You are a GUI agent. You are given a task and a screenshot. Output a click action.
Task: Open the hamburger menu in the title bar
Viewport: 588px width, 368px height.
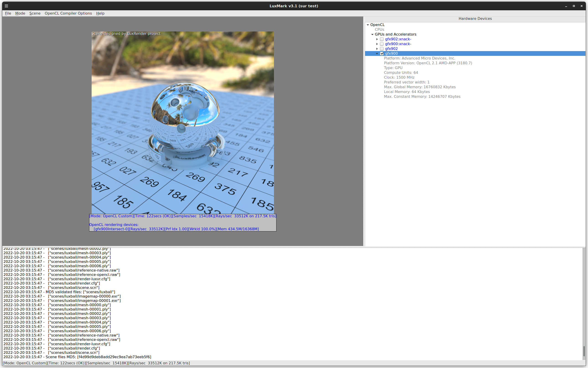coord(6,6)
